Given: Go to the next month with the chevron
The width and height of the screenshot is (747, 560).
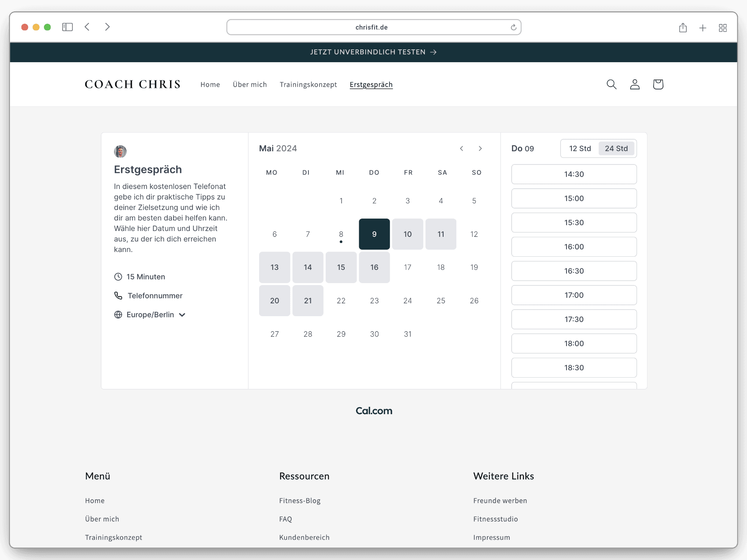Looking at the screenshot, I should click(480, 149).
